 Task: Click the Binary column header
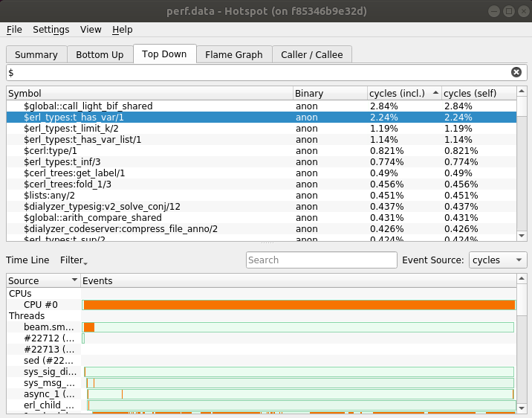(x=329, y=93)
